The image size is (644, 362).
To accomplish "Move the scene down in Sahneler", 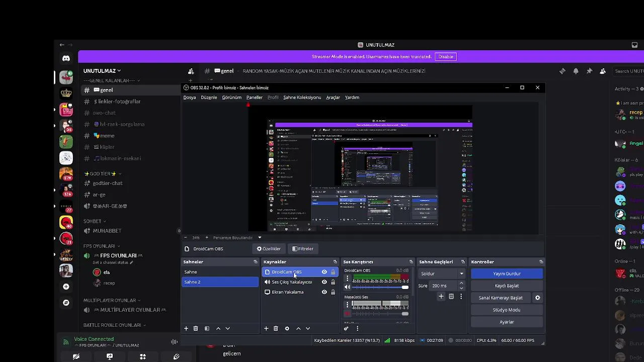I will point(227,328).
